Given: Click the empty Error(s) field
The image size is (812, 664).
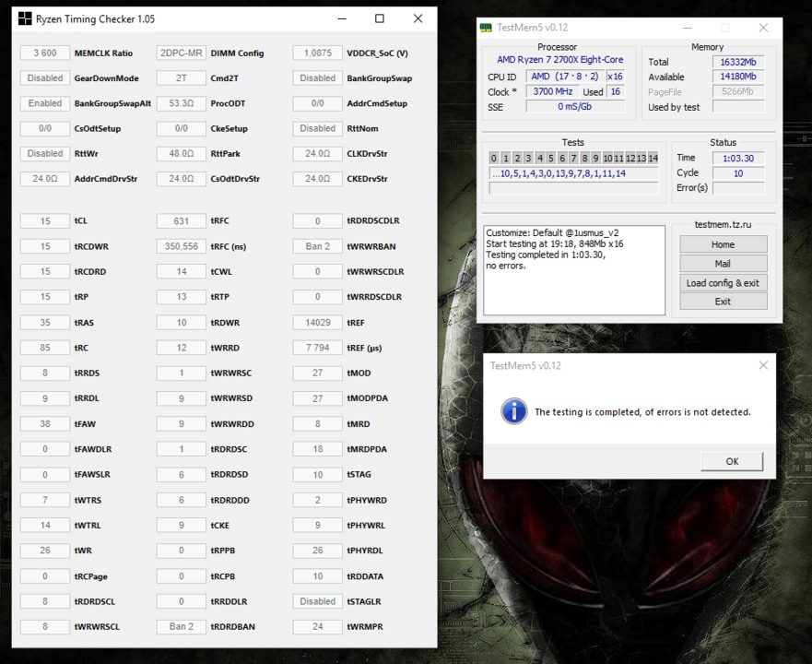Looking at the screenshot, I should point(738,188).
